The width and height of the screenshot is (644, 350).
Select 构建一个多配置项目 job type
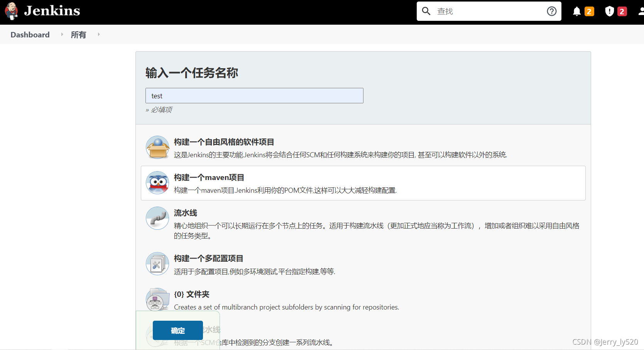pyautogui.click(x=208, y=258)
